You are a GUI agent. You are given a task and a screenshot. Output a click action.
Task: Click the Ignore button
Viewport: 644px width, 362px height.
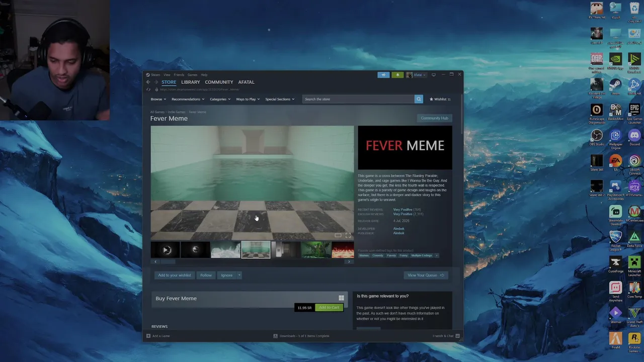226,275
